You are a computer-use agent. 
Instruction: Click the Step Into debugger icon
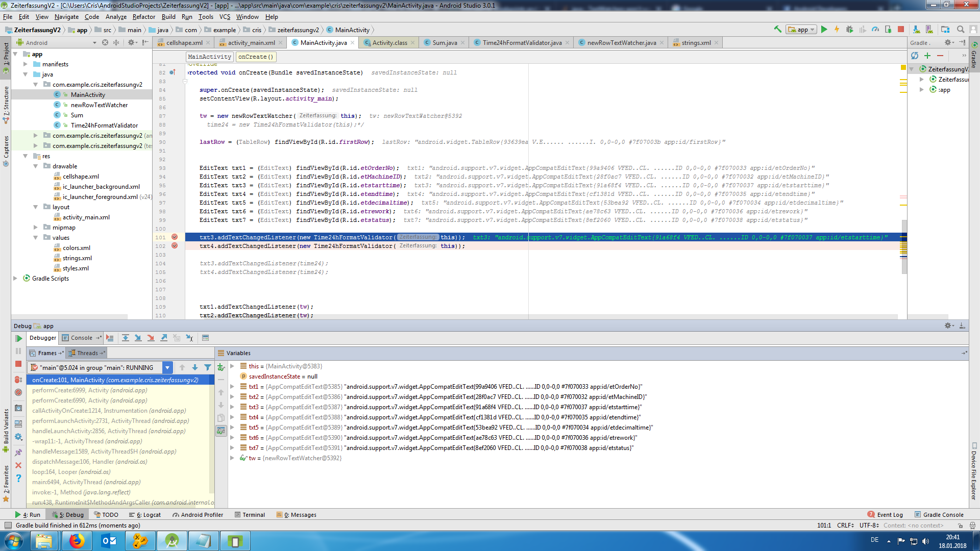pyautogui.click(x=138, y=338)
